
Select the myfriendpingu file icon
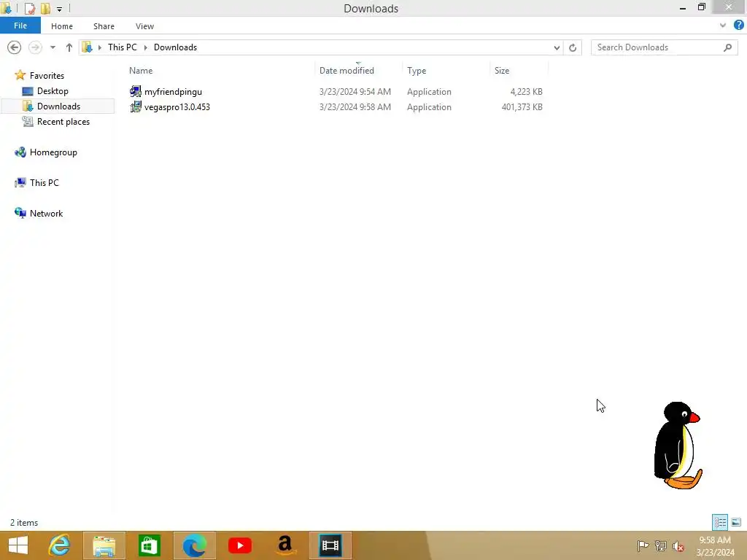click(x=136, y=91)
